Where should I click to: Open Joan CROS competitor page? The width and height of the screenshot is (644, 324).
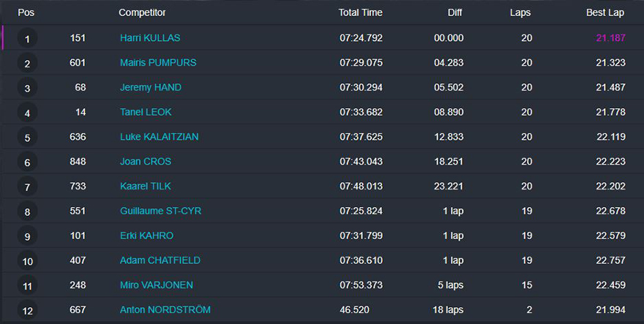(145, 162)
